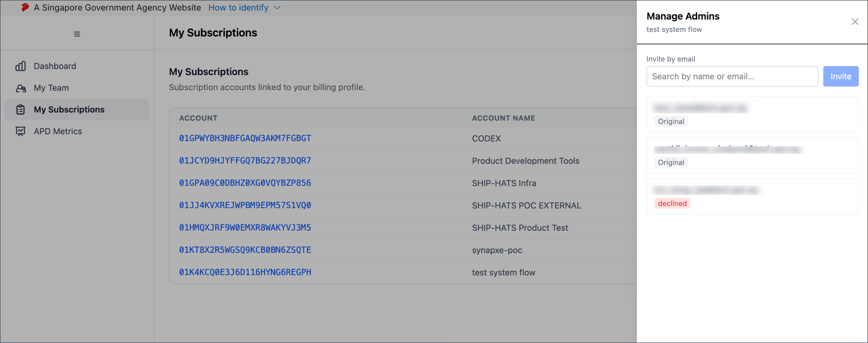Open account 01K4KCQ0E3J6D116HYNG6REGPH
Image resolution: width=868 pixels, height=343 pixels.
coord(245,272)
